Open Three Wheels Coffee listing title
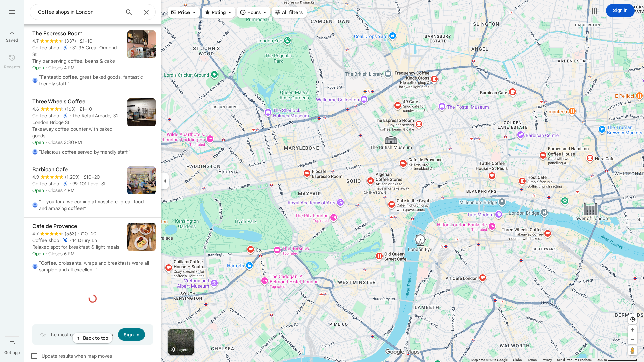The width and height of the screenshot is (644, 362). (x=59, y=101)
